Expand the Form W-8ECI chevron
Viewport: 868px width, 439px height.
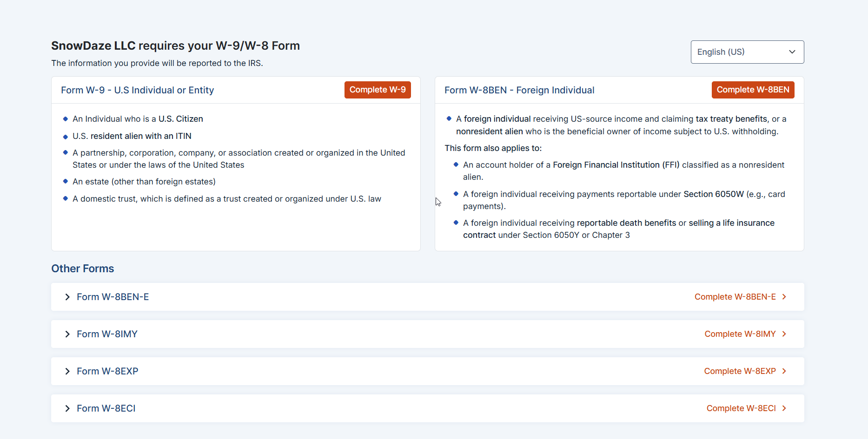tap(67, 408)
